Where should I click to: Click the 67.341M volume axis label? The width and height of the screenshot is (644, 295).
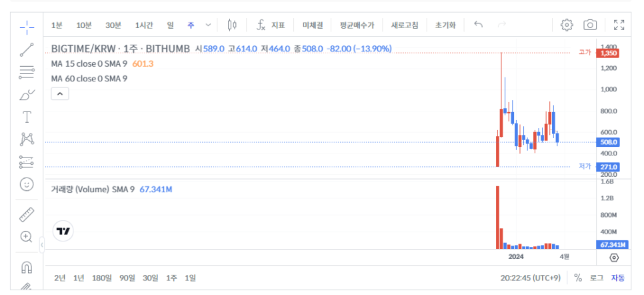(x=613, y=245)
